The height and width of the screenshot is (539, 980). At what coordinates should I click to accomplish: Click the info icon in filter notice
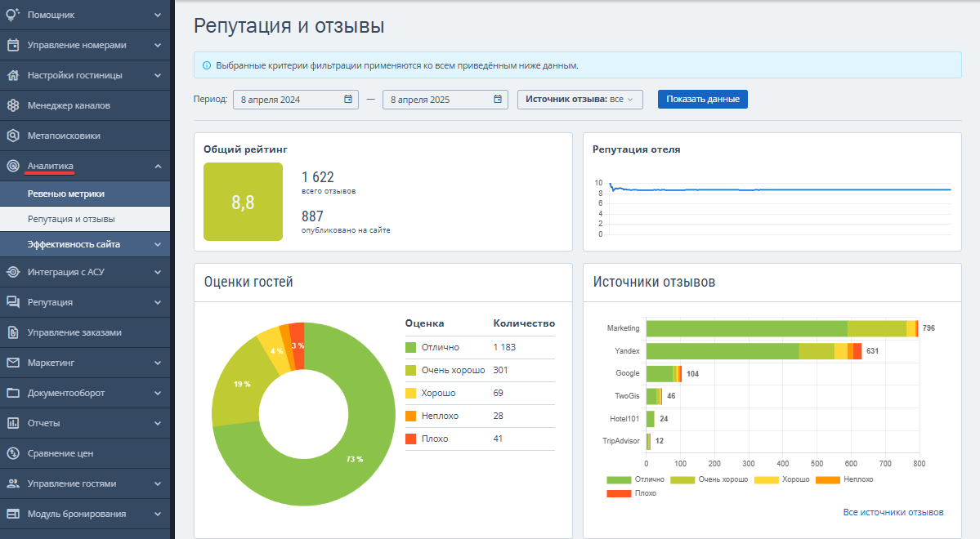point(207,65)
